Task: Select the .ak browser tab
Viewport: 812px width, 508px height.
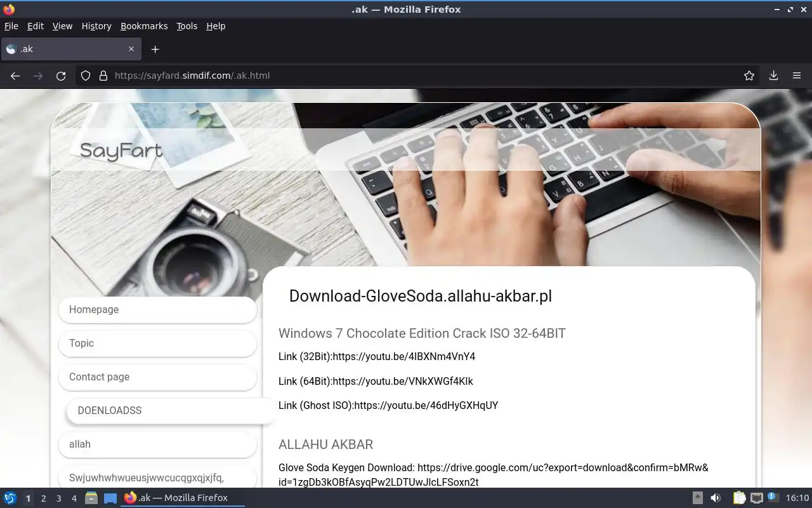Action: coord(70,49)
